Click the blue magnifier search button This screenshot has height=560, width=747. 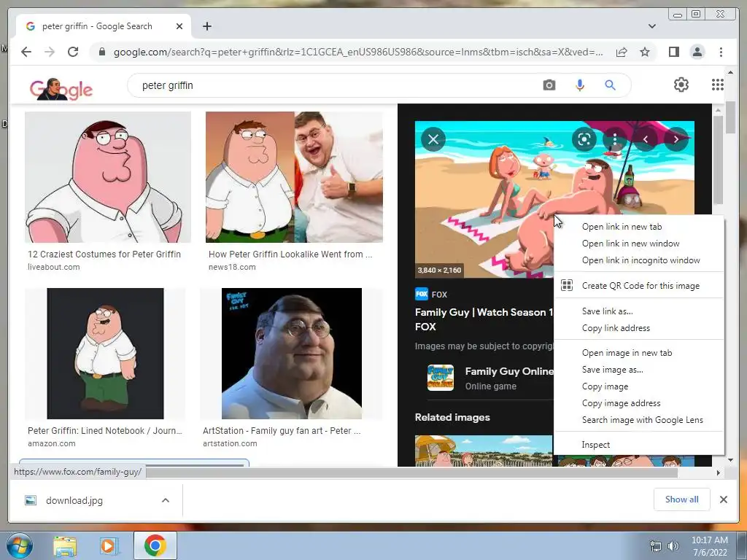611,85
